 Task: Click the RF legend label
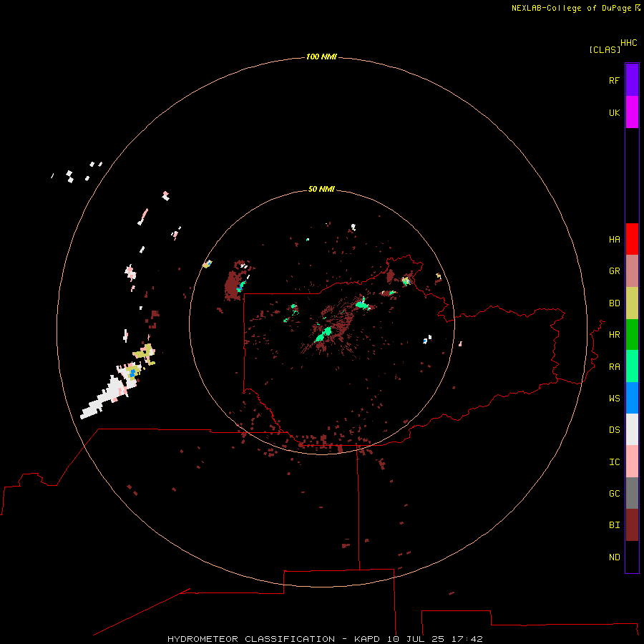tap(614, 80)
